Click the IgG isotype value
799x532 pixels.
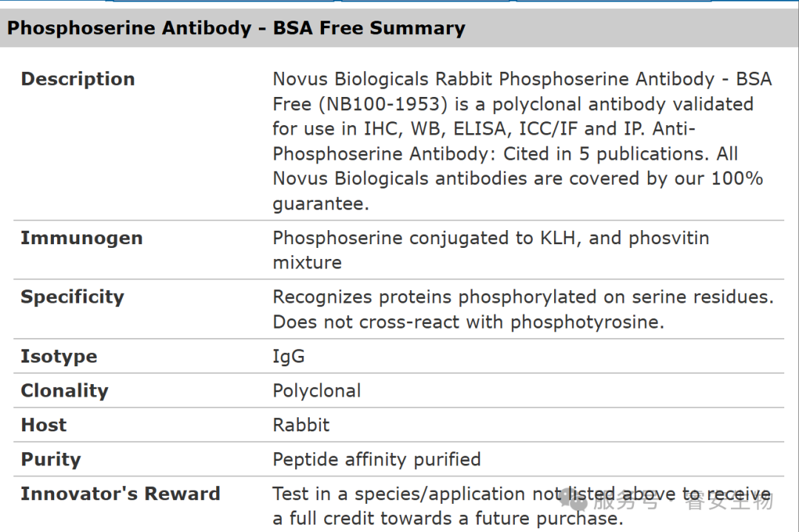[289, 357]
